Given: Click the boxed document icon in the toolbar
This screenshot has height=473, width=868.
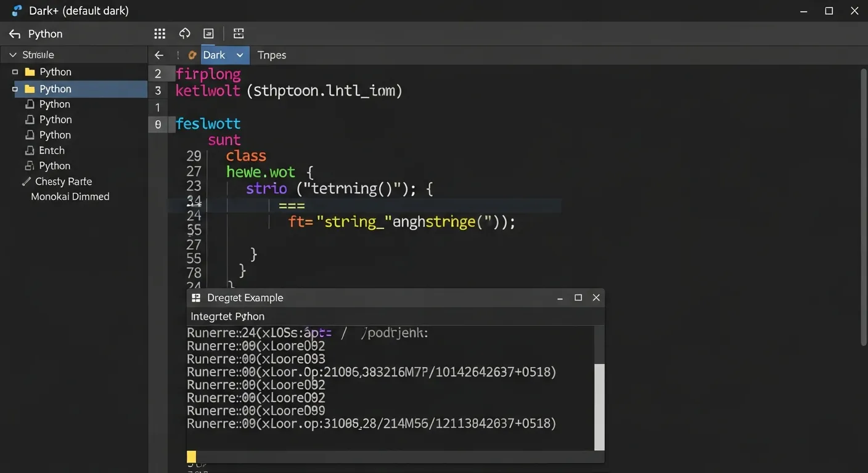Looking at the screenshot, I should point(208,33).
